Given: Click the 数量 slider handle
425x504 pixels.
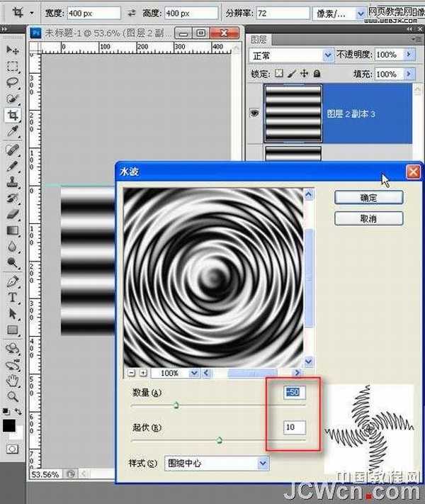Looking at the screenshot, I should [x=176, y=405].
